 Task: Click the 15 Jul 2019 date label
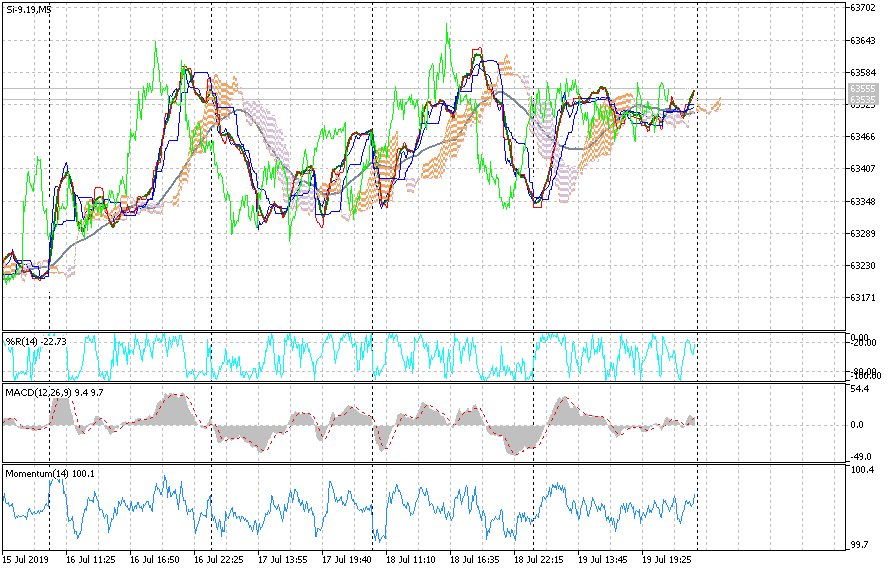click(25, 561)
